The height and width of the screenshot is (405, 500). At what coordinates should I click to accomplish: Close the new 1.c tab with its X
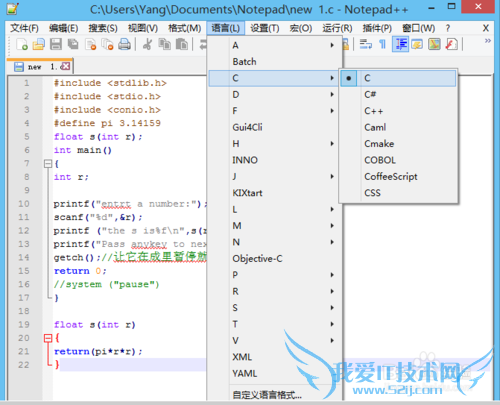pyautogui.click(x=66, y=66)
